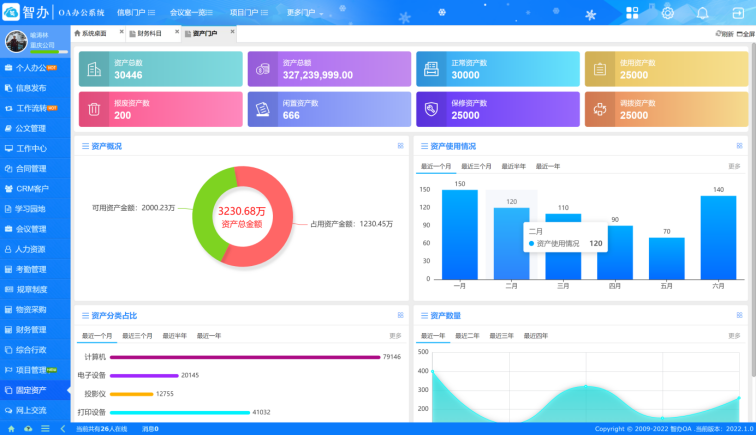The width and height of the screenshot is (756, 436).
Task: Click the 刷新 refresh button
Action: [x=725, y=34]
